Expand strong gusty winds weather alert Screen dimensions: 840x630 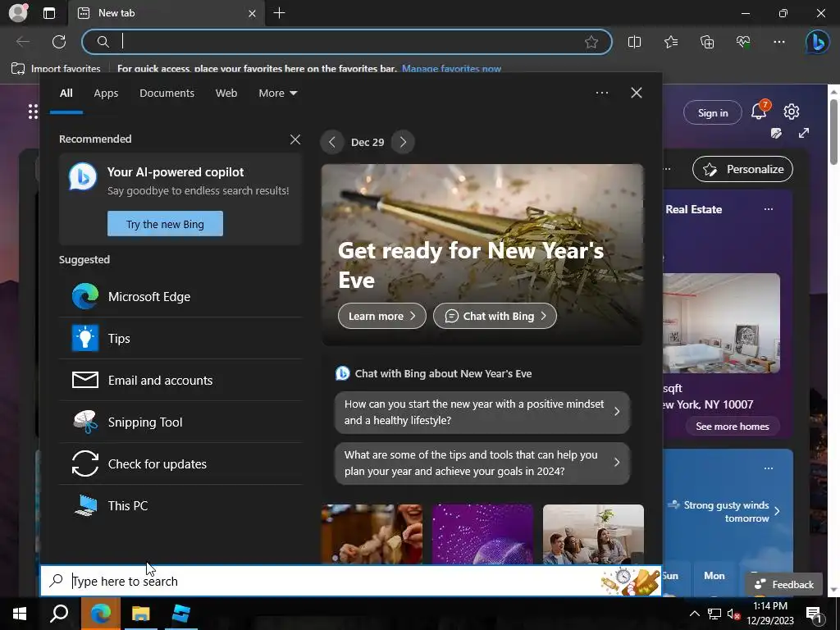pyautogui.click(x=778, y=511)
